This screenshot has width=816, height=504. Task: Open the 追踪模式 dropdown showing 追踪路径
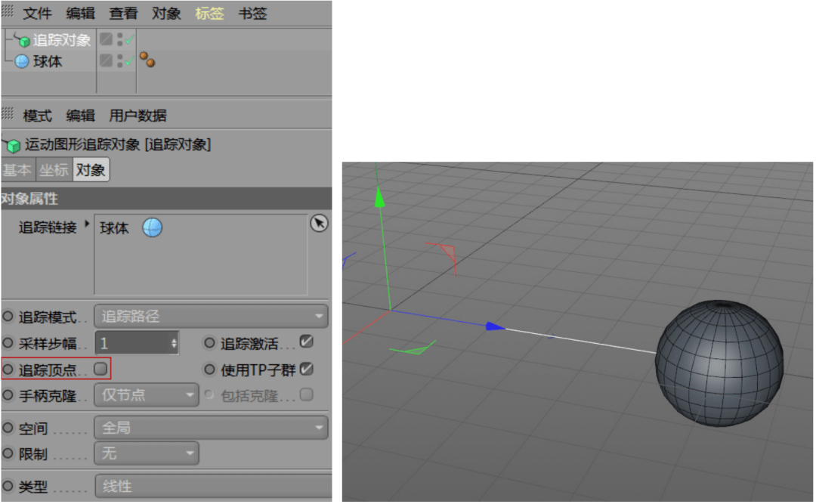pos(212,316)
